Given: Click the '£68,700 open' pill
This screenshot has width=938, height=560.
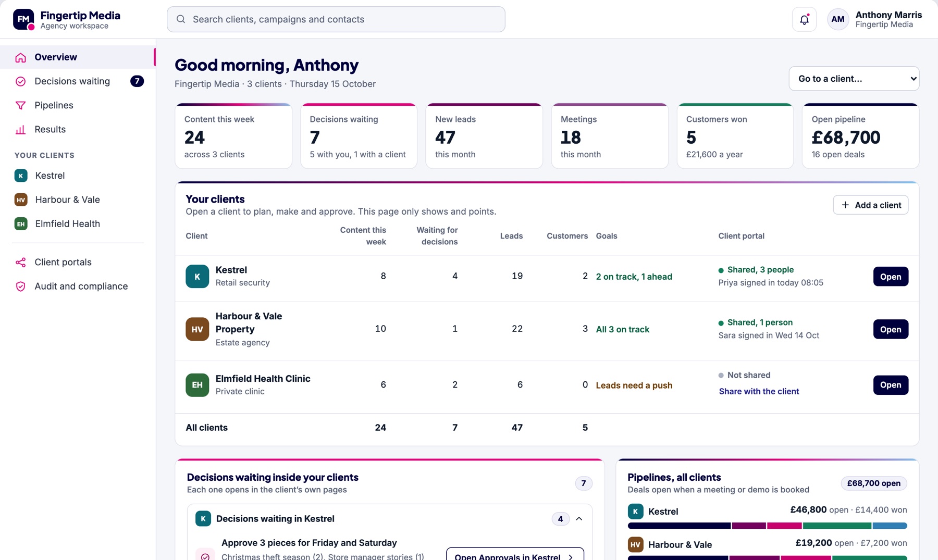Looking at the screenshot, I should click(874, 483).
